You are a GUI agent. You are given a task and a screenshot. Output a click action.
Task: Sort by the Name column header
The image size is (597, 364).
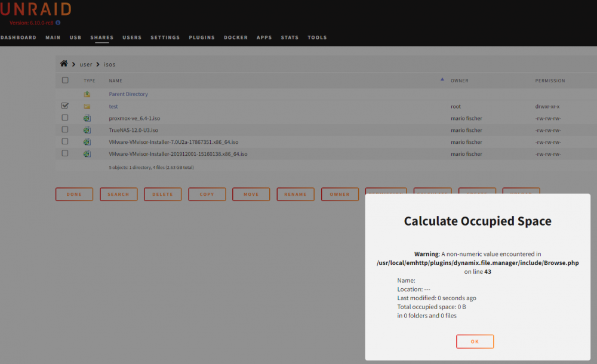(116, 81)
